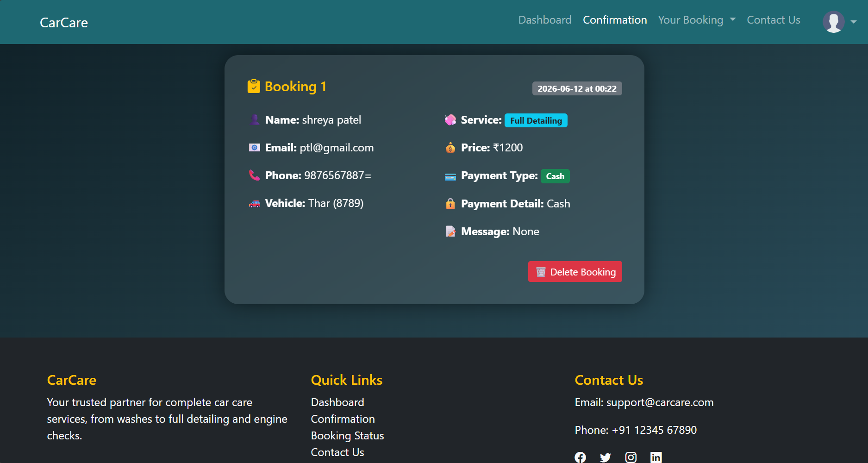Viewport: 868px width, 463px height.
Task: Open the Contact Us quick link in the footer
Action: [x=337, y=452]
